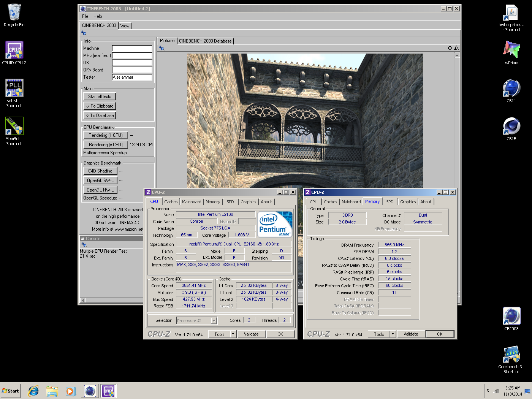
Task: Open Geekbench 3 shortcut icon
Action: [511, 359]
